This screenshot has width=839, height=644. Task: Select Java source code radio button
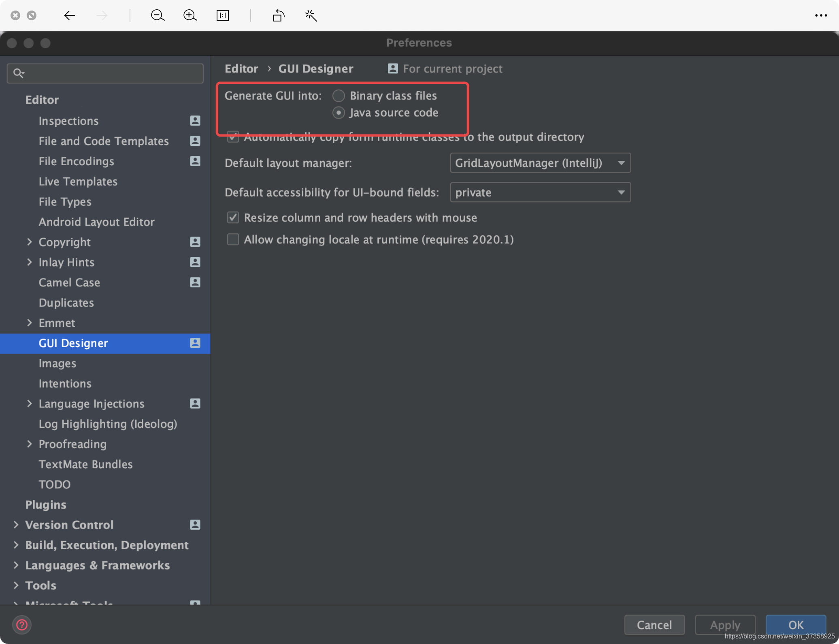[x=339, y=113]
